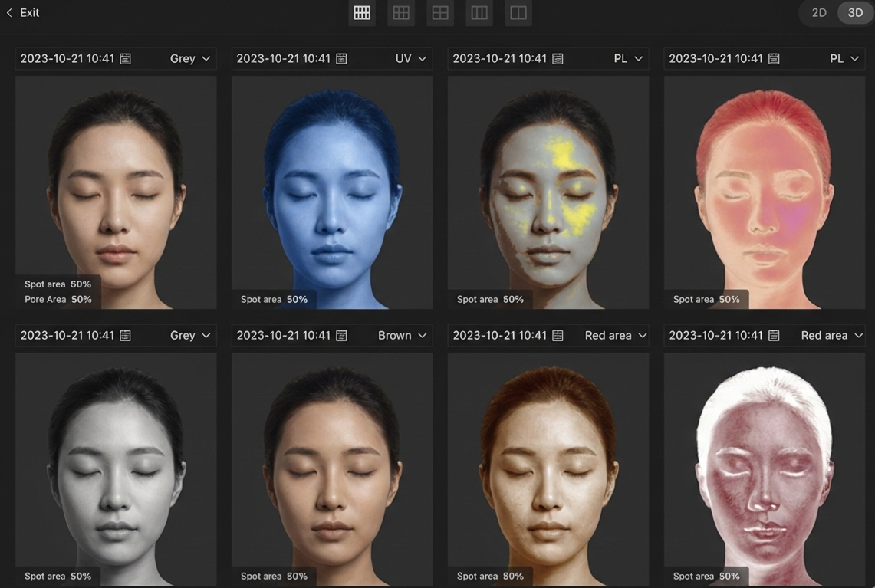Open the PL dropdown above yellow-spotted face
The width and height of the screenshot is (875, 588).
pyautogui.click(x=628, y=59)
